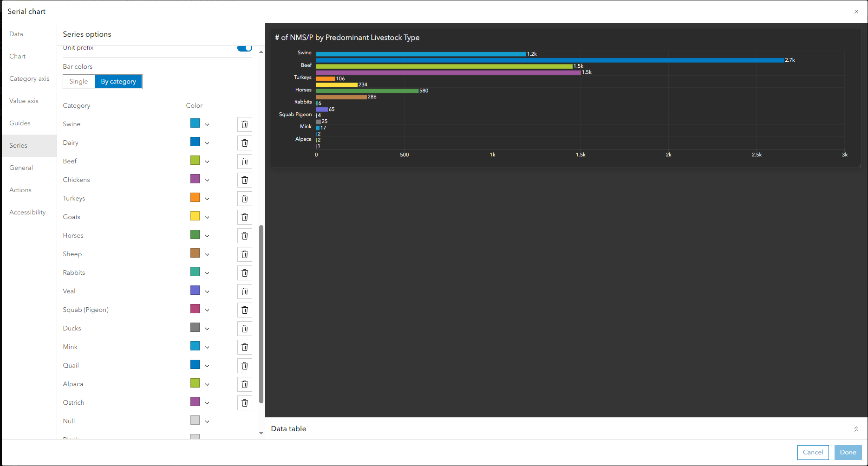Image resolution: width=868 pixels, height=466 pixels.
Task: Disable the Unit prefix toggle
Action: click(x=245, y=47)
